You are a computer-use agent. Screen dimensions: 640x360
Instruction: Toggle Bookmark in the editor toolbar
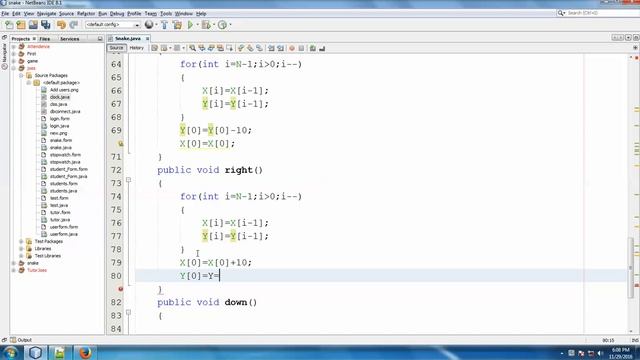click(x=259, y=48)
